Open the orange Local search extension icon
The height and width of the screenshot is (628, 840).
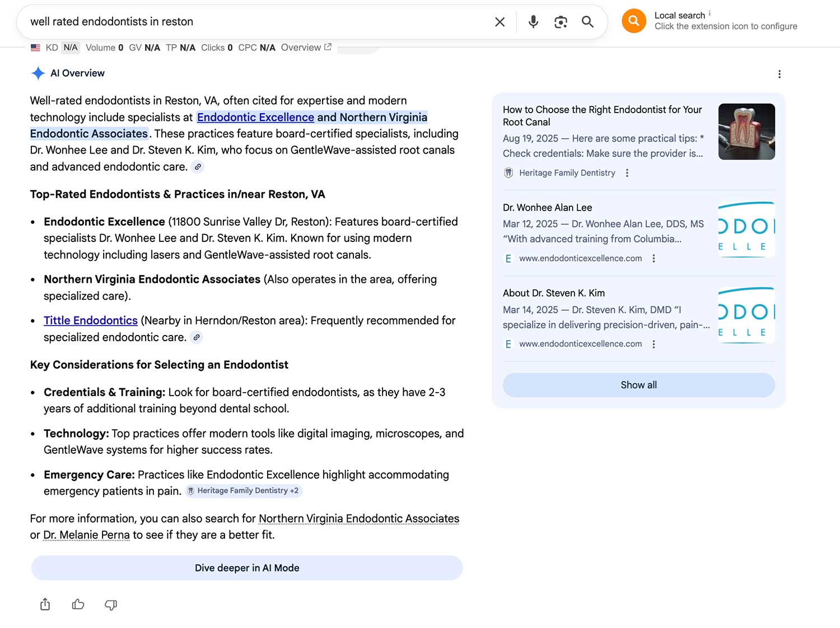point(633,21)
